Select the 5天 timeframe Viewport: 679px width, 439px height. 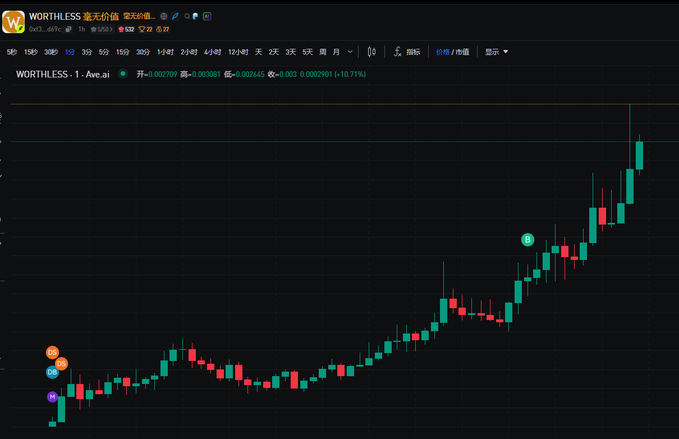[x=307, y=52]
